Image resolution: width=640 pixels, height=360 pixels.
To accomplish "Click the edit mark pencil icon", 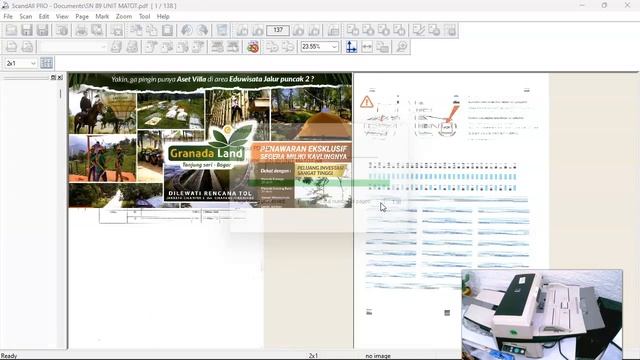I will click(x=419, y=30).
